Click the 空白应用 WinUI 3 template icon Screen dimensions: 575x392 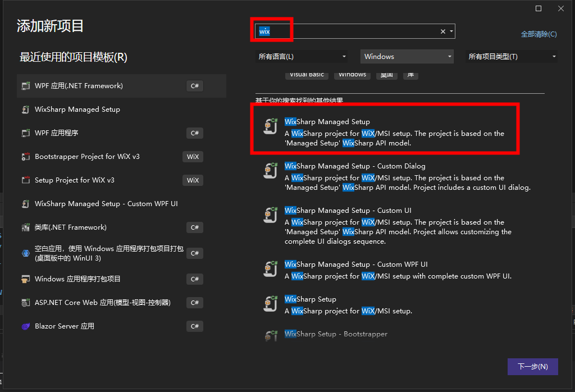coord(26,253)
